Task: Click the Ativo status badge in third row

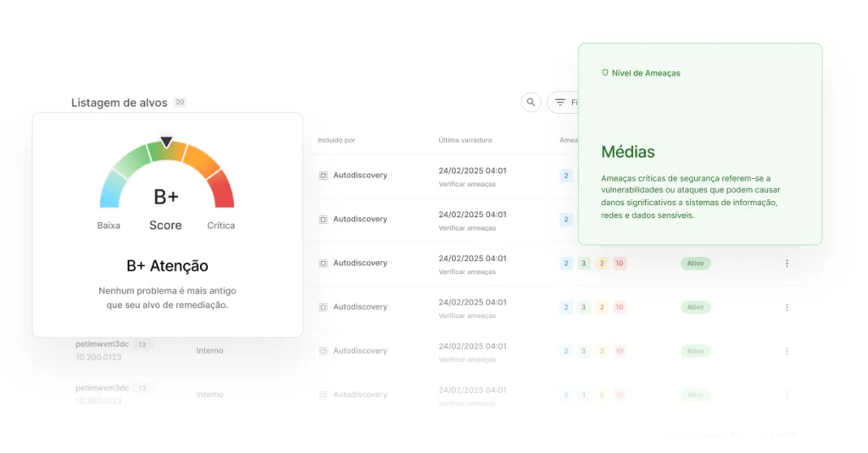Action: 695,264
